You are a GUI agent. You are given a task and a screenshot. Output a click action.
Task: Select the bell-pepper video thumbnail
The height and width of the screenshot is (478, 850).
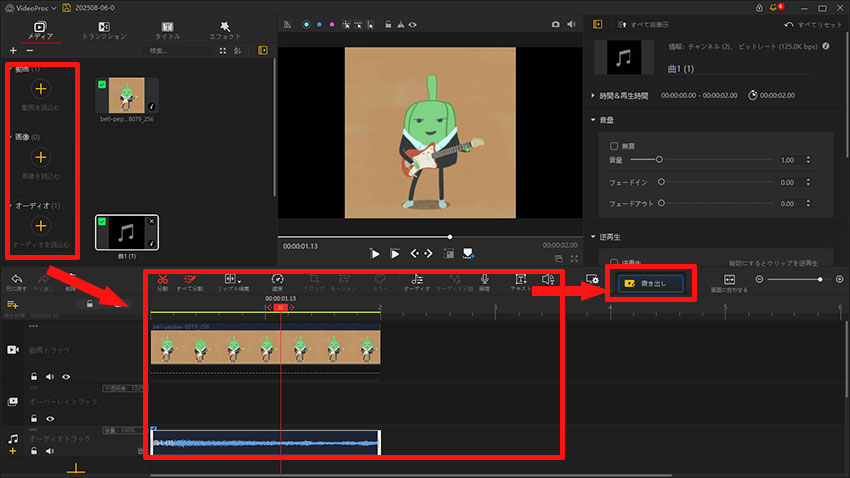(x=127, y=95)
